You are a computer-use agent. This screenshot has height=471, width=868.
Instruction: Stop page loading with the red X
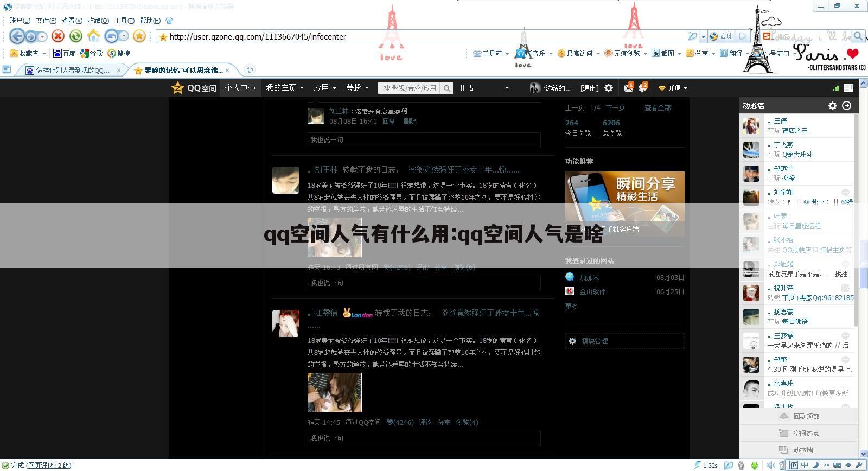pos(58,36)
